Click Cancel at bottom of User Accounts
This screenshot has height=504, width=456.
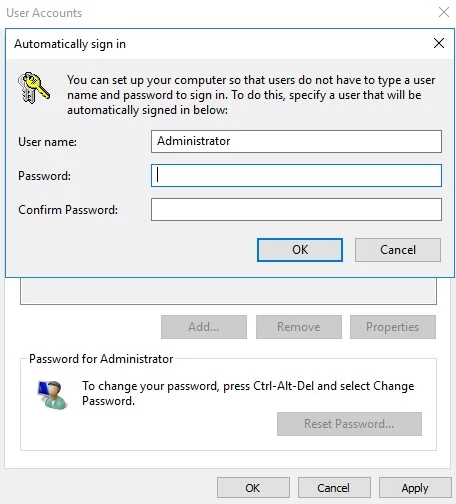tap(334, 488)
